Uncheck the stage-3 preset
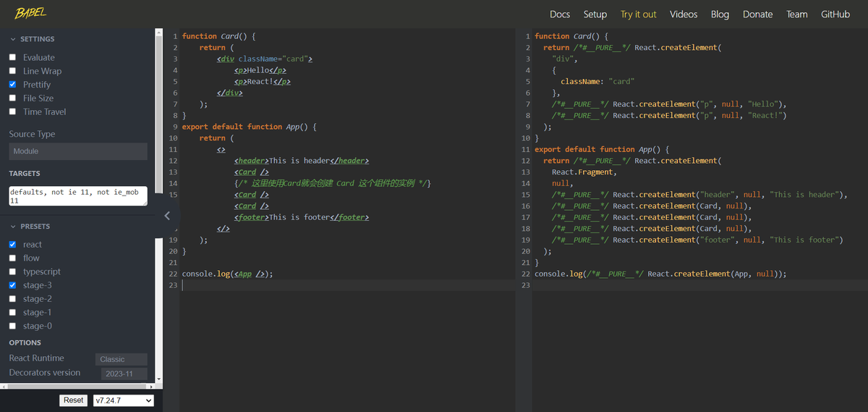 pyautogui.click(x=12, y=285)
